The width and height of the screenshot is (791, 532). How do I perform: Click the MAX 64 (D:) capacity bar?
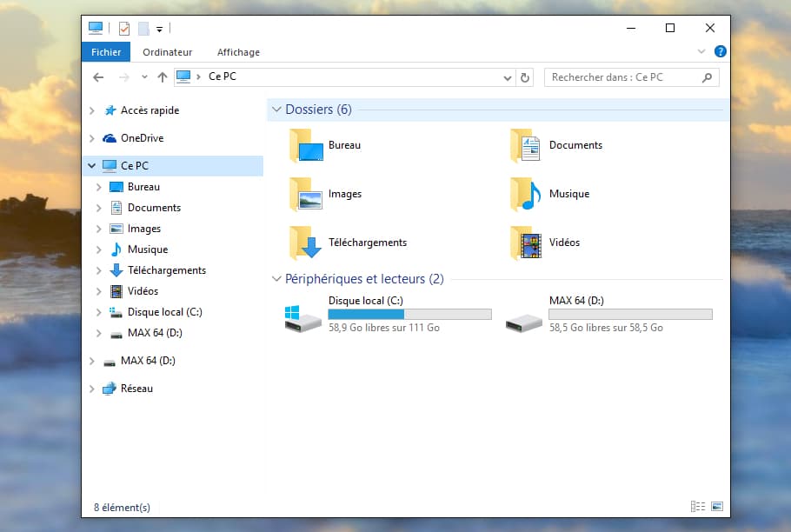(x=630, y=315)
